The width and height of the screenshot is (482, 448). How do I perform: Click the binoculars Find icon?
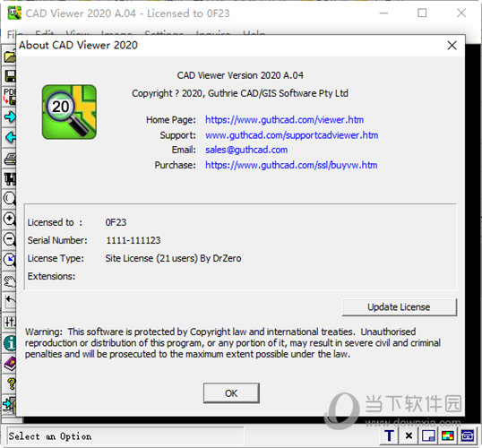click(x=10, y=178)
